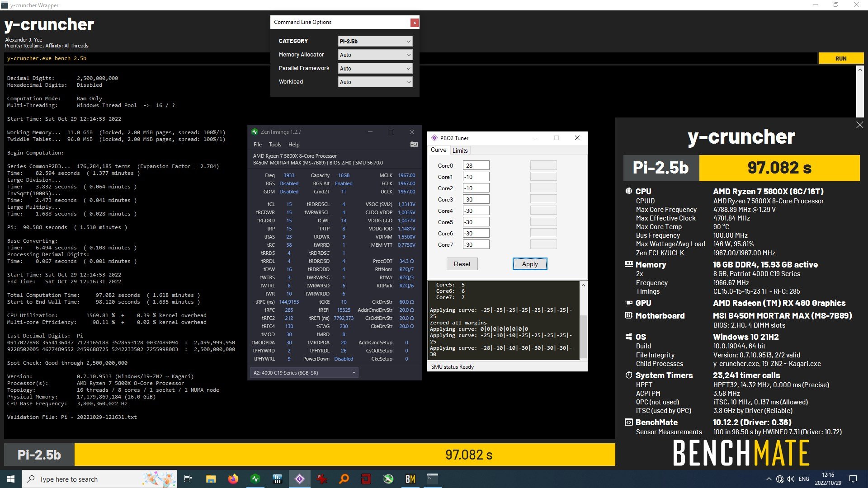Click the Core3 curve value field
This screenshot has height=488, width=868.
pyautogui.click(x=476, y=199)
